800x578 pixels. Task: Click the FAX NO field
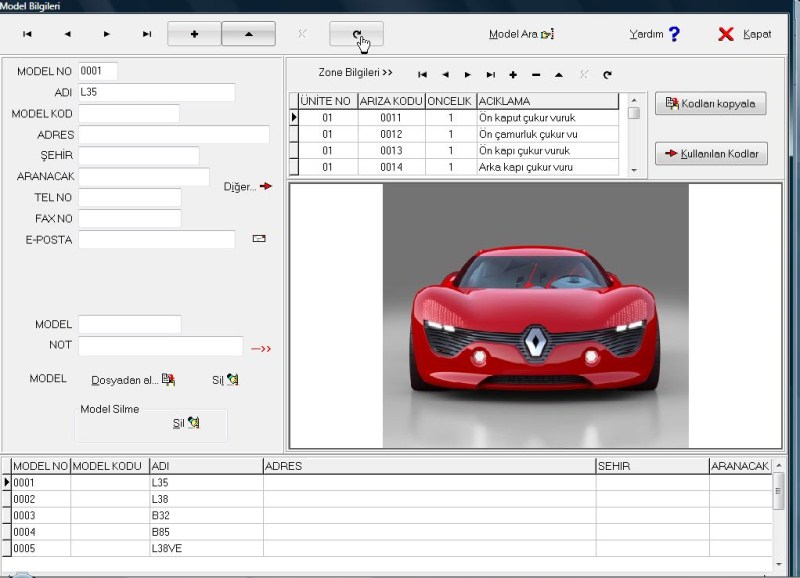pyautogui.click(x=130, y=218)
